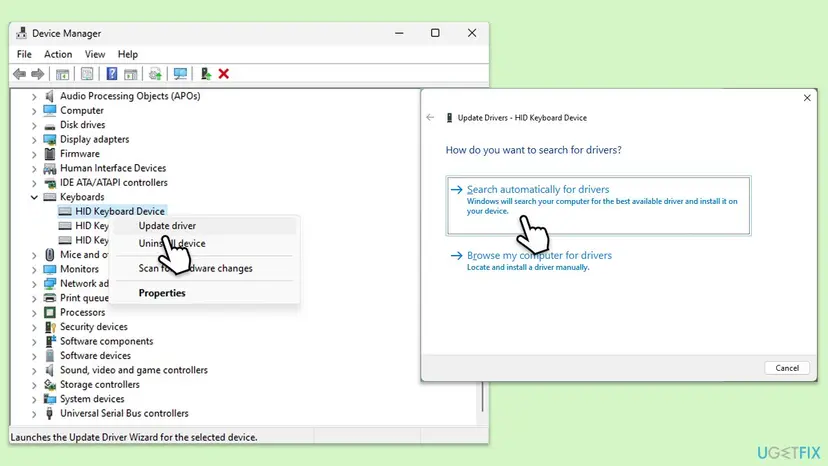Viewport: 828px width, 466px height.
Task: Click the IDE ATA/ATAPI controllers icon
Action: [x=50, y=183]
